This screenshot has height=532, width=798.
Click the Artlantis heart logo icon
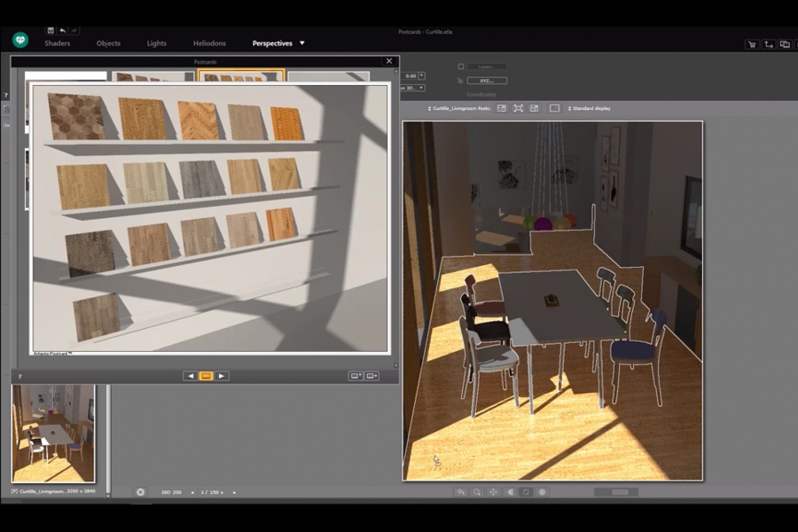20,40
